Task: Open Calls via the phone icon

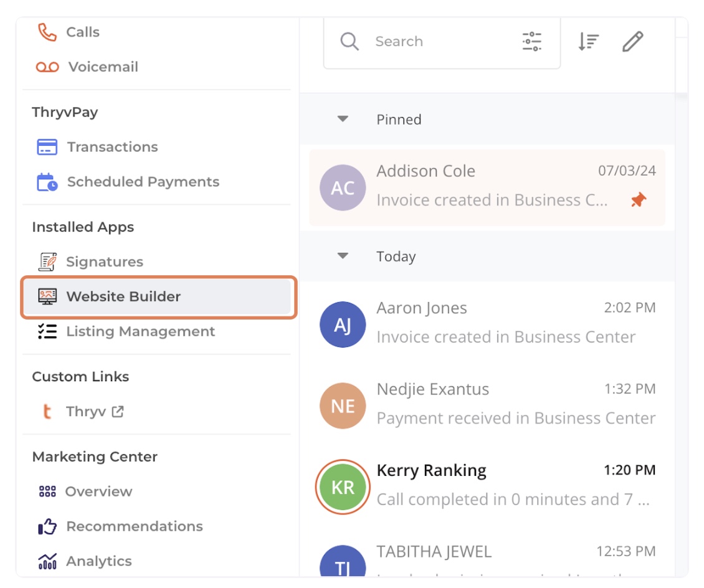Action: (47, 32)
